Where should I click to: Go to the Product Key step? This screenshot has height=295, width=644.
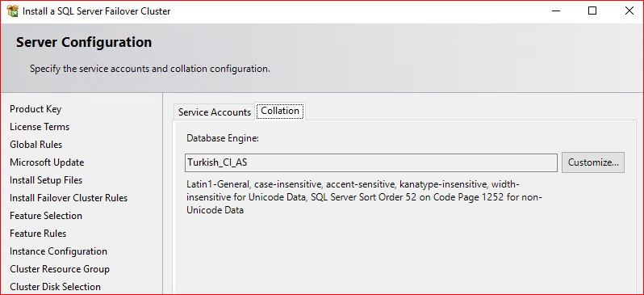36,109
